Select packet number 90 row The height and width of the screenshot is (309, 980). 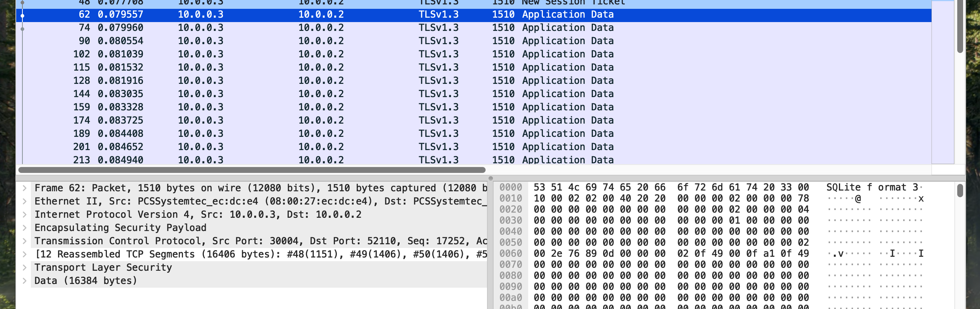tap(473, 41)
